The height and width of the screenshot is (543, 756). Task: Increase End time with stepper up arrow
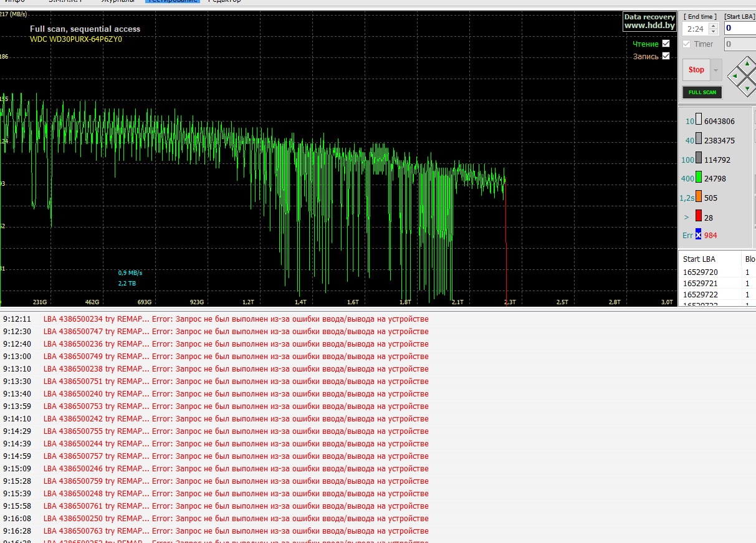tap(714, 26)
